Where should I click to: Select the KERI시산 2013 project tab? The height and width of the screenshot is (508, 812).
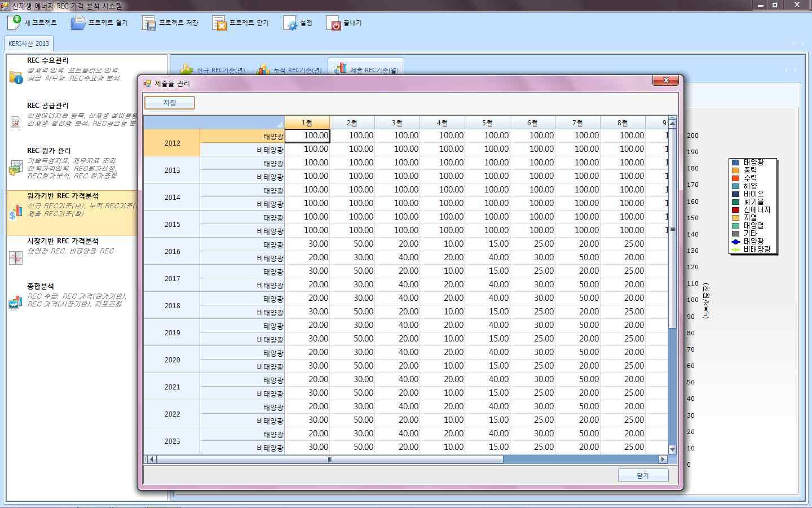pos(29,43)
